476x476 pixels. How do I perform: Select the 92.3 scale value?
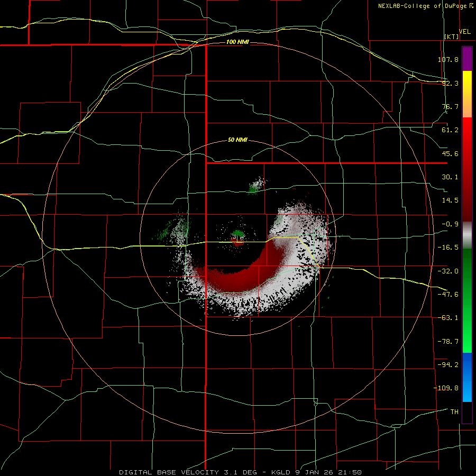tap(450, 83)
